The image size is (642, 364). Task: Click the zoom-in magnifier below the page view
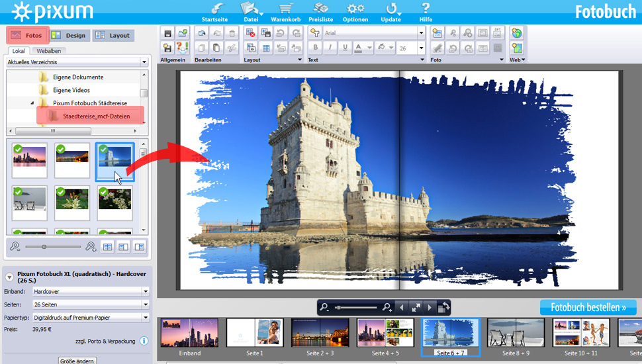(x=387, y=308)
